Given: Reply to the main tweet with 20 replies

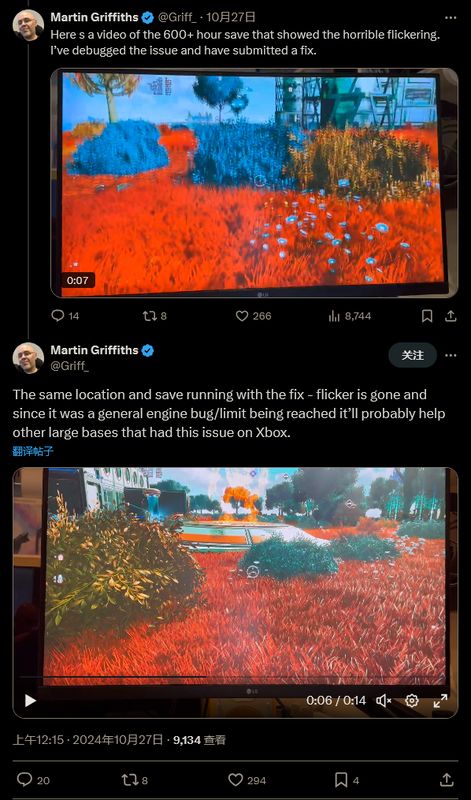Looking at the screenshot, I should [x=33, y=780].
